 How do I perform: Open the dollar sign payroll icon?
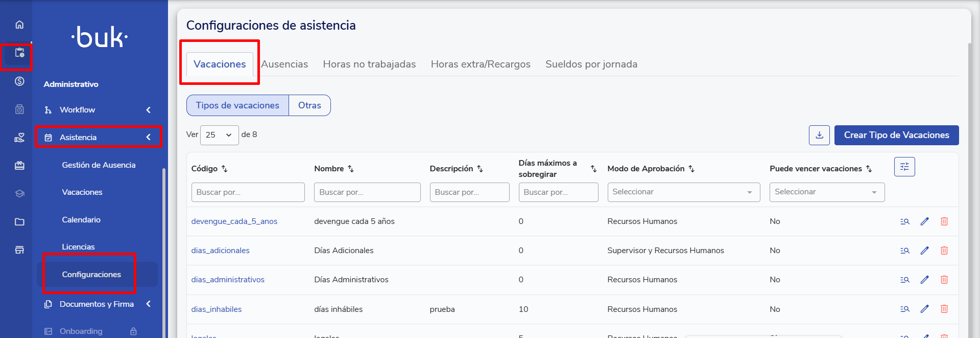click(x=19, y=81)
